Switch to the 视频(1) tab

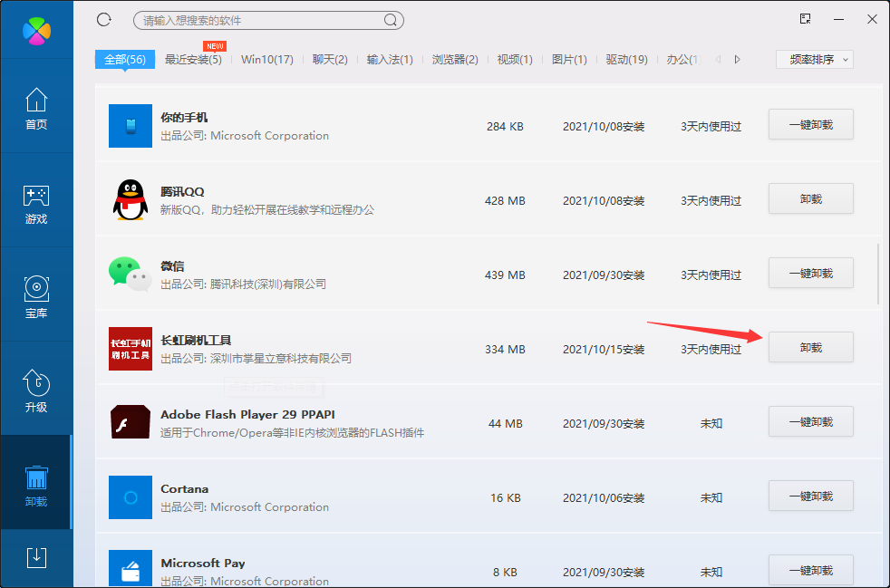(515, 60)
